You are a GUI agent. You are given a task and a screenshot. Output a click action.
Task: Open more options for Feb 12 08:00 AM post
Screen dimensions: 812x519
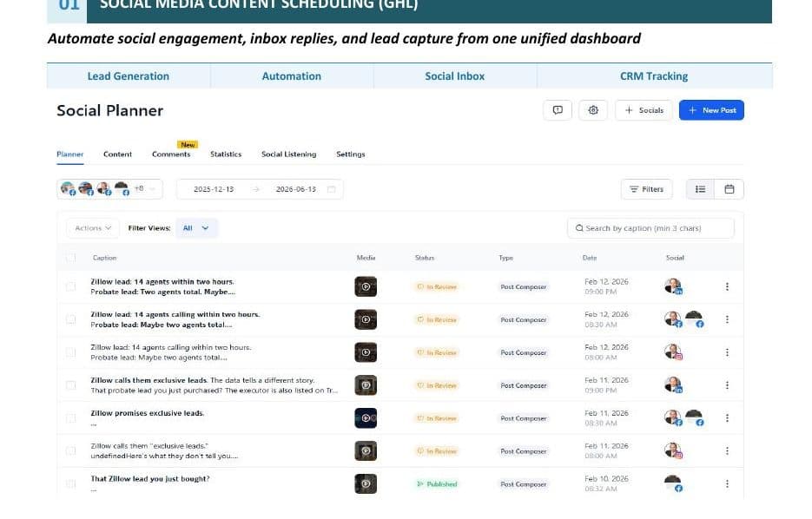[x=727, y=352]
